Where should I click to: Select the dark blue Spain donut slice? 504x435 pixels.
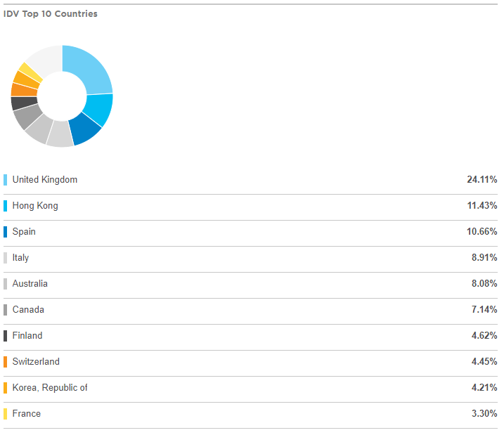[84, 129]
